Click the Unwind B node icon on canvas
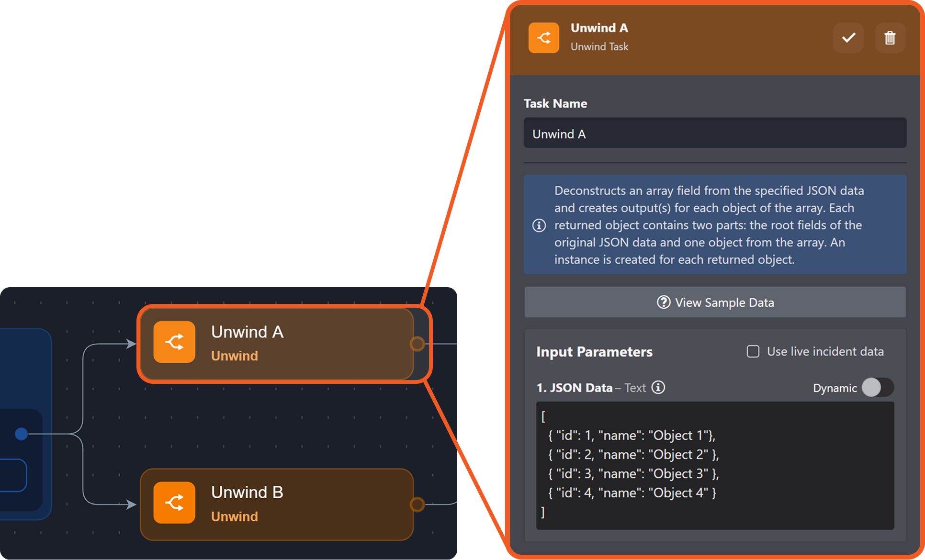Screen dimensions: 925x560 [x=174, y=503]
